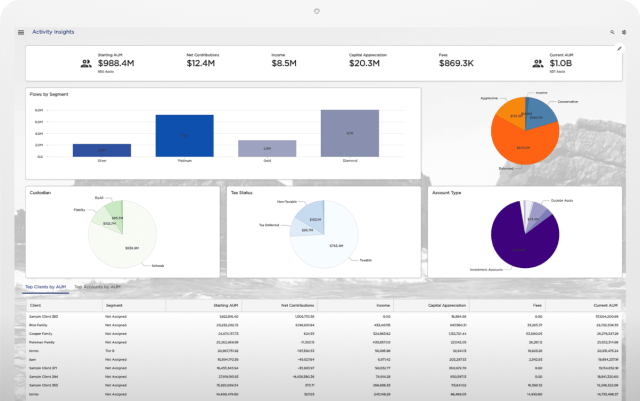Click the Activity Insights page title

point(53,32)
